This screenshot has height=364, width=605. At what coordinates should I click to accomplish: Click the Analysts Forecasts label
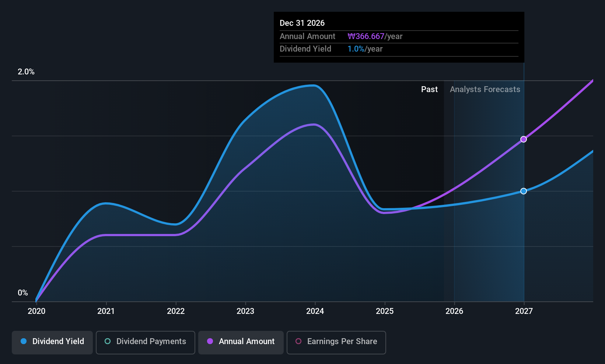coord(485,90)
